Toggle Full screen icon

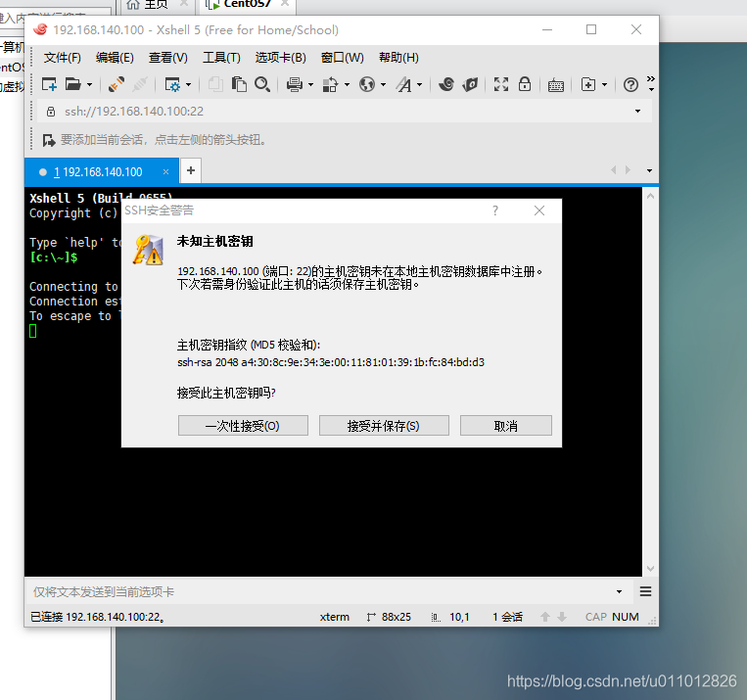tap(500, 84)
